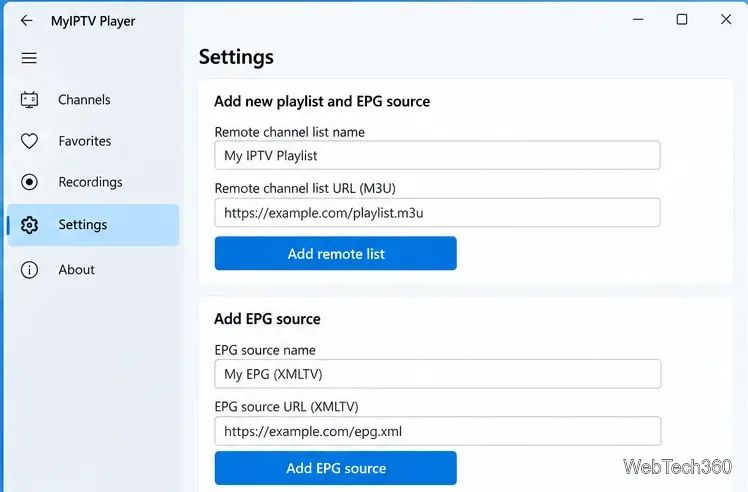Click the 'MyIPTV Player' title text
The height and width of the screenshot is (492, 748).
click(x=93, y=21)
